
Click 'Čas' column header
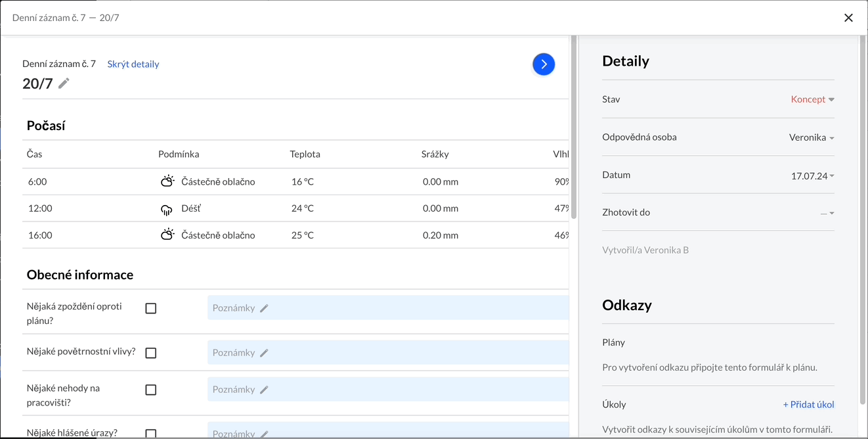[x=35, y=154]
